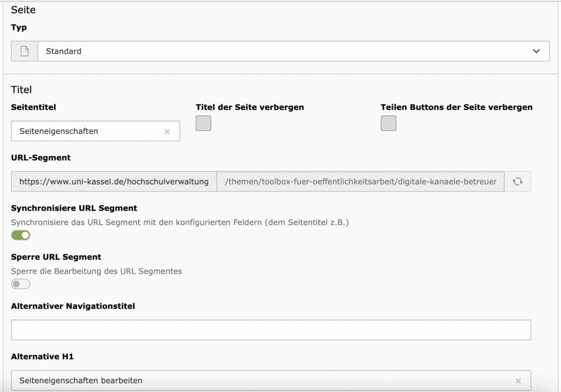This screenshot has height=392, width=561.
Task: Click the page type document icon
Action: tap(24, 52)
